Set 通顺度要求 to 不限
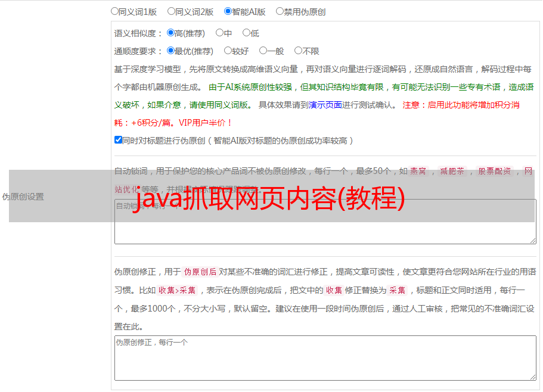Image resolution: width=543 pixels, height=392 pixels. click(x=298, y=51)
